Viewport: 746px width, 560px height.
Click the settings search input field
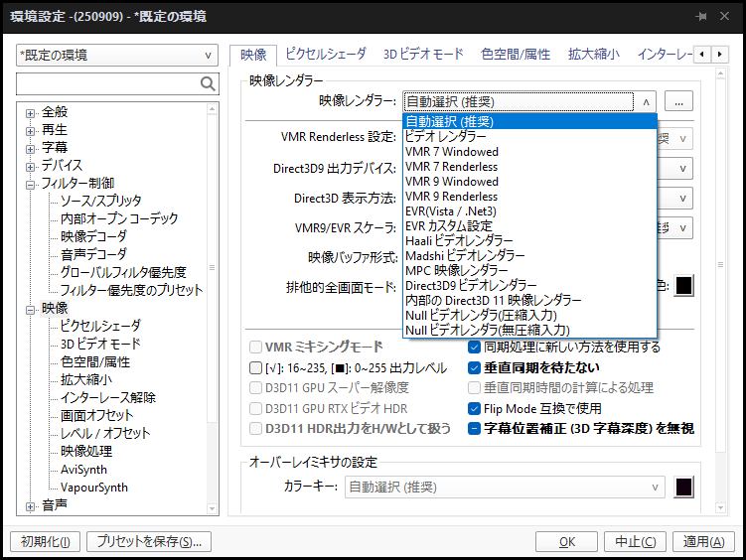pos(106,83)
